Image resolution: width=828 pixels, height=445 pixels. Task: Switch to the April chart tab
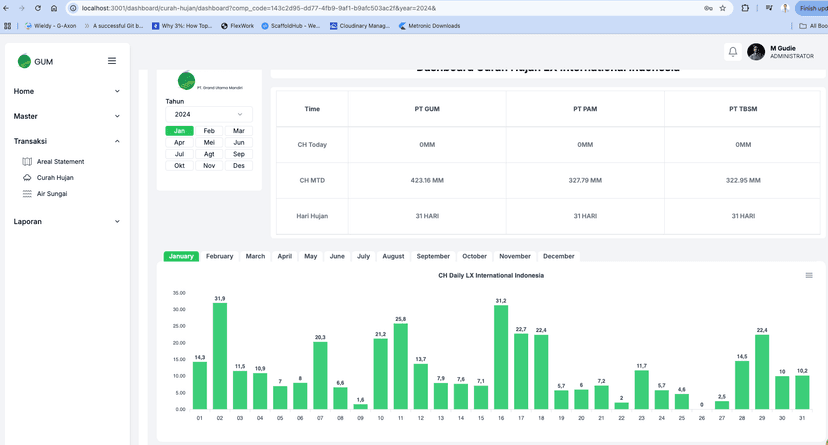coord(285,256)
